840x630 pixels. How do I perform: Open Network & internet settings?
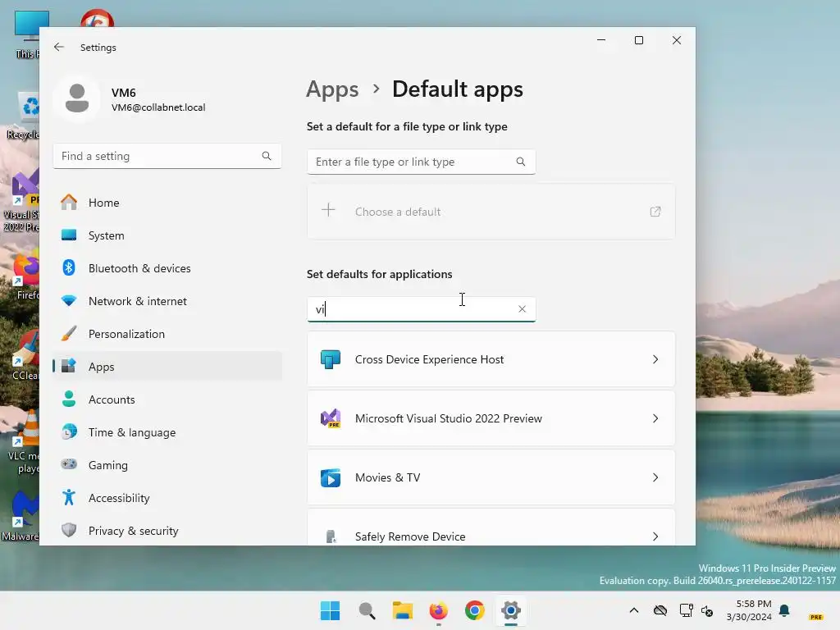[167, 301]
